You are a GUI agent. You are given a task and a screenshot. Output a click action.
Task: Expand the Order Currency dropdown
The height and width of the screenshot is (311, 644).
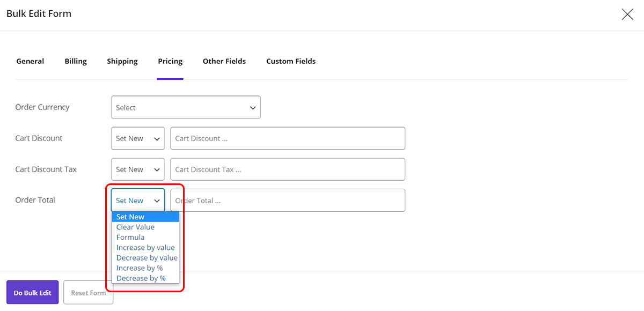[x=186, y=107]
